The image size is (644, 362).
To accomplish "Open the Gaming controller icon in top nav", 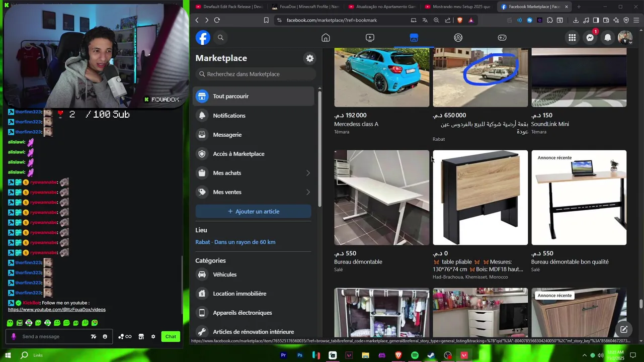I will point(502,38).
